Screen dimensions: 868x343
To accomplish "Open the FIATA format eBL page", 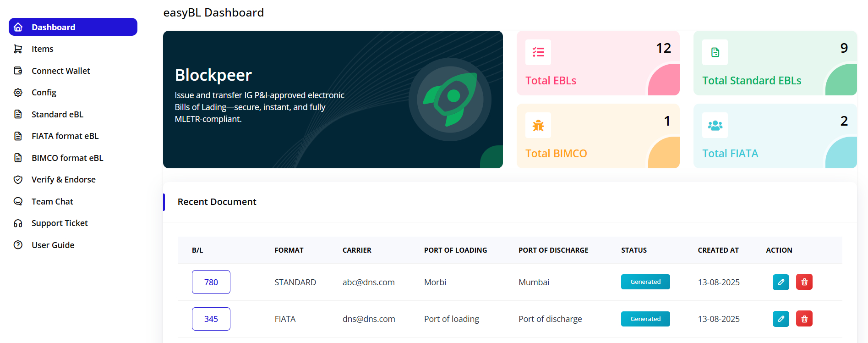I will click(65, 136).
